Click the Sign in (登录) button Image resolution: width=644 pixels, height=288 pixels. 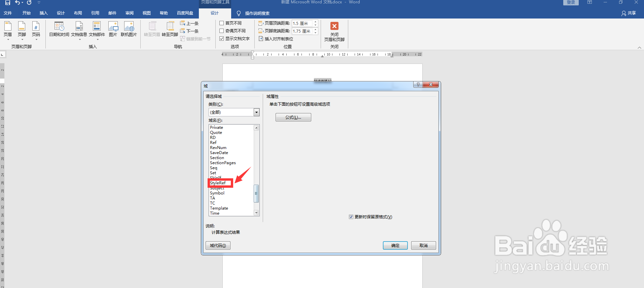point(571,2)
